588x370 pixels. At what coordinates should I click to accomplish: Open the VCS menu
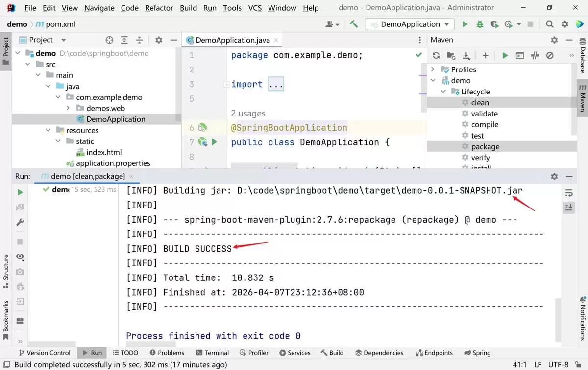(255, 8)
